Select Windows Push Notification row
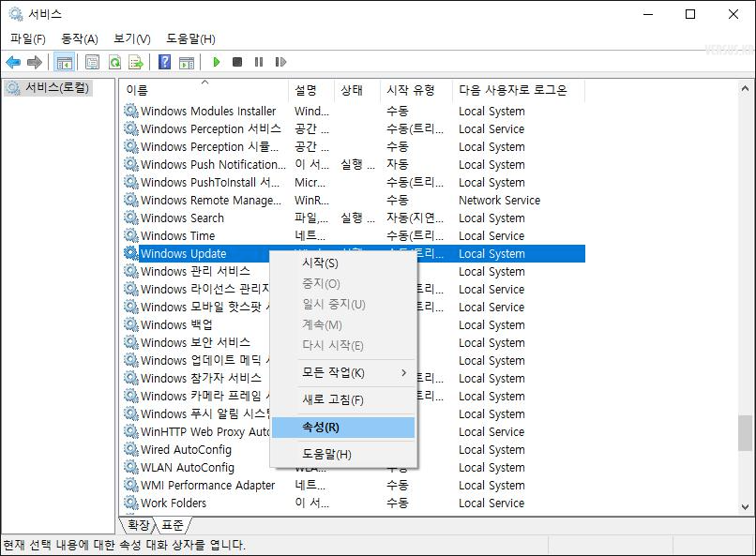The height and width of the screenshot is (556, 756). (354, 164)
